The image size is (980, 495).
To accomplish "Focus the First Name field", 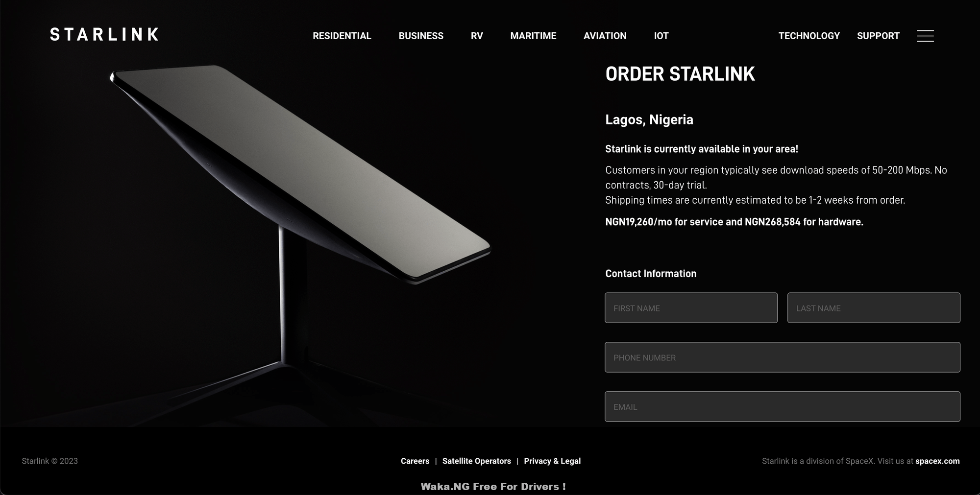I will pos(691,308).
